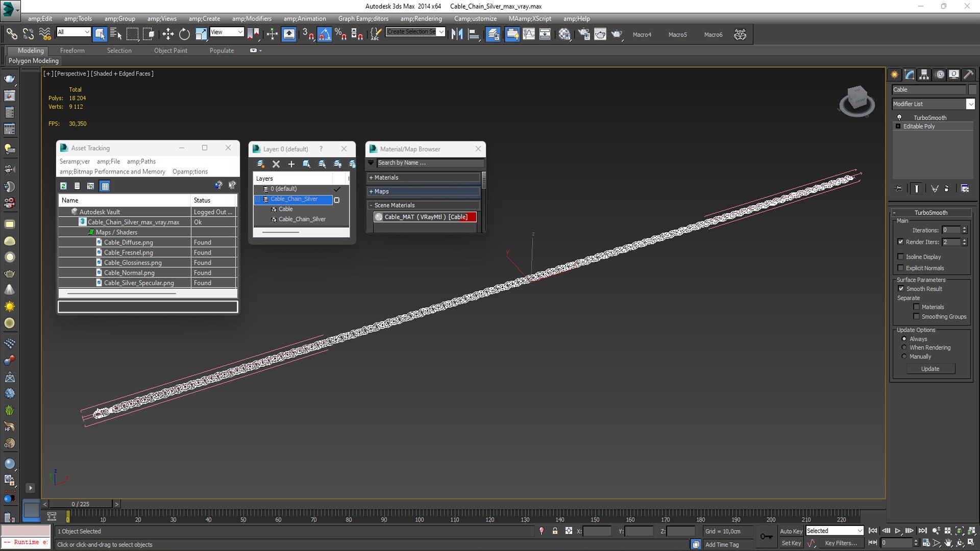Open the Modifier List dropdown

coord(934,104)
